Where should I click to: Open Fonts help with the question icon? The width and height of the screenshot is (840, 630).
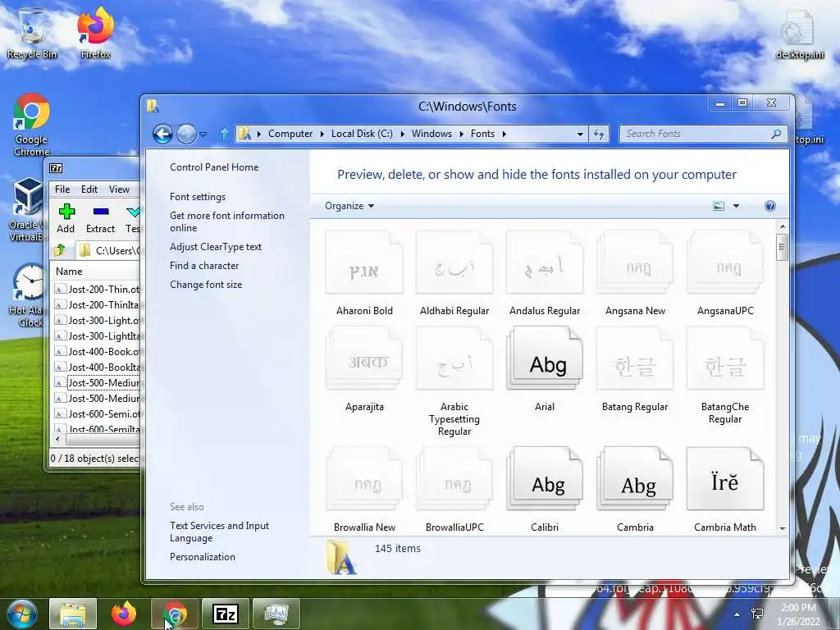point(769,206)
